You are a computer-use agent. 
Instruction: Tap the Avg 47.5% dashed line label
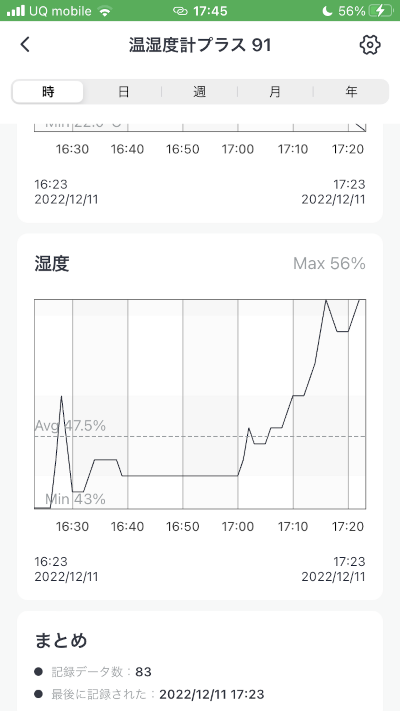70,426
